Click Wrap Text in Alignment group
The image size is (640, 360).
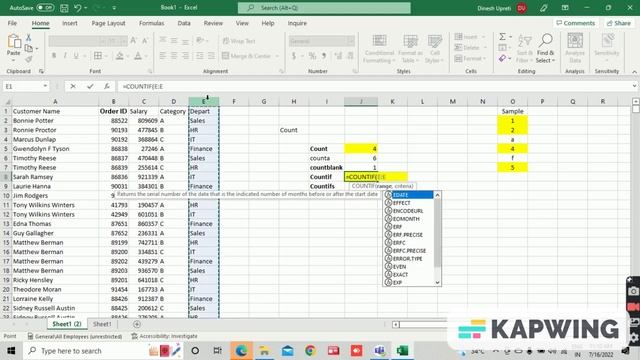click(x=239, y=41)
